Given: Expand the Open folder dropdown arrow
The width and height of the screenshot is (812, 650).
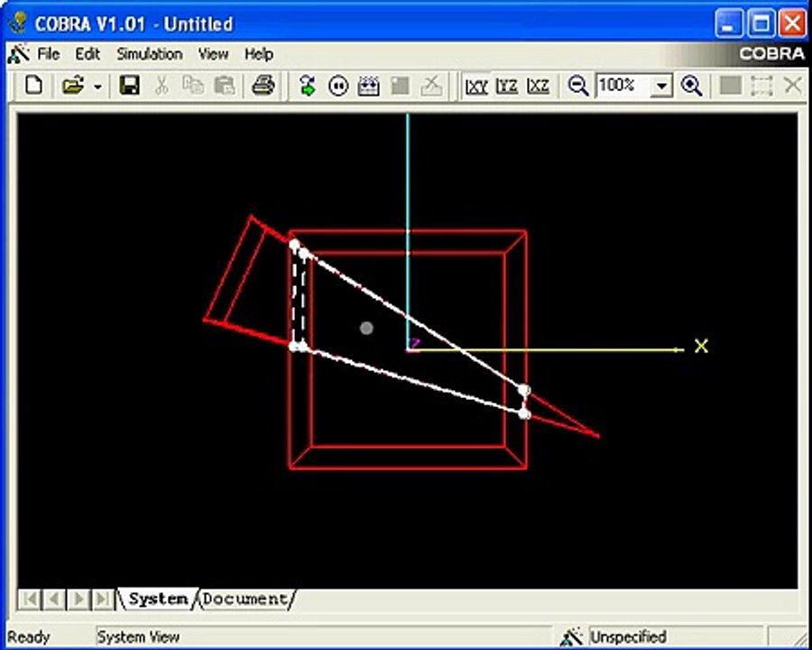Looking at the screenshot, I should click(97, 86).
